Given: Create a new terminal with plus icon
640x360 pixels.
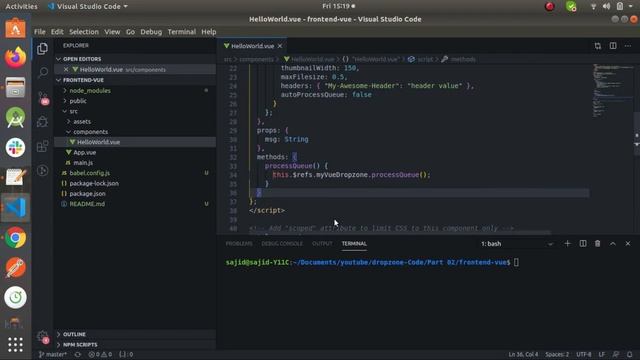Looking at the screenshot, I should coord(567,244).
